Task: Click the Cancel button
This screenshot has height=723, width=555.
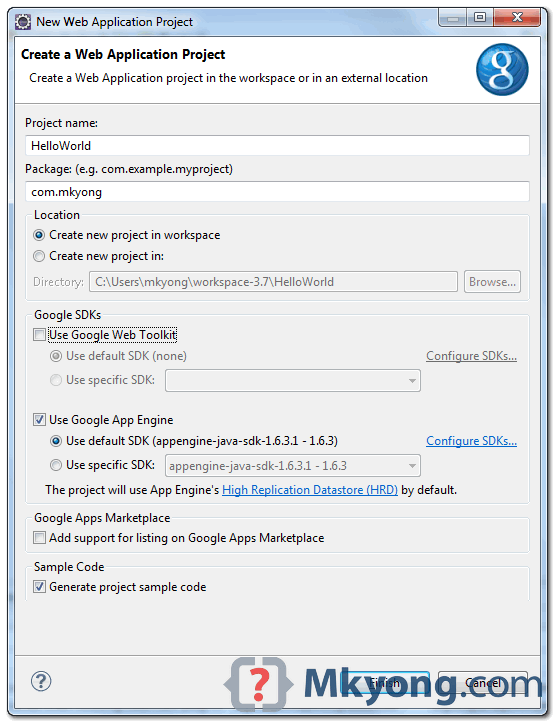Action: pyautogui.click(x=483, y=682)
